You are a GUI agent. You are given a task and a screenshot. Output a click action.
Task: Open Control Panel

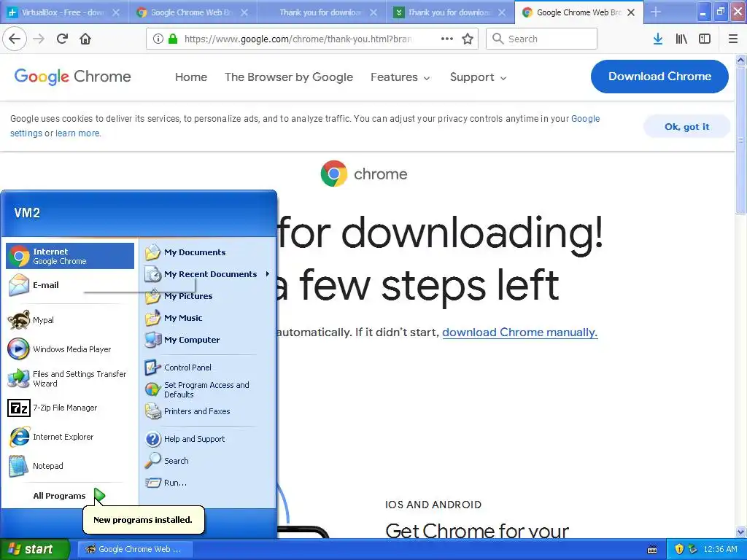[208, 367]
